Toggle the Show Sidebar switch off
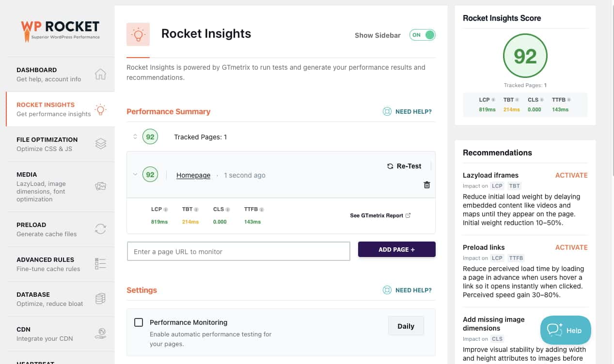Image resolution: width=614 pixels, height=364 pixels. 422,35
